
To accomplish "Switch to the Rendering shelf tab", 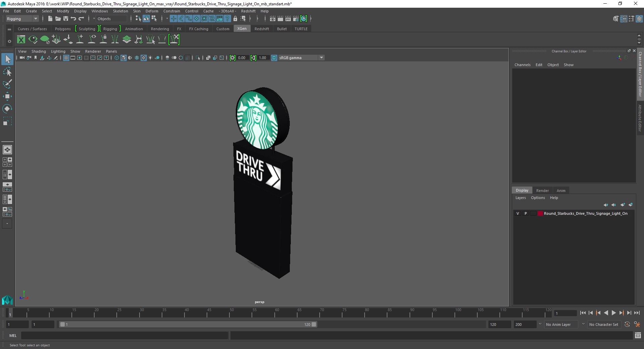I will (160, 29).
